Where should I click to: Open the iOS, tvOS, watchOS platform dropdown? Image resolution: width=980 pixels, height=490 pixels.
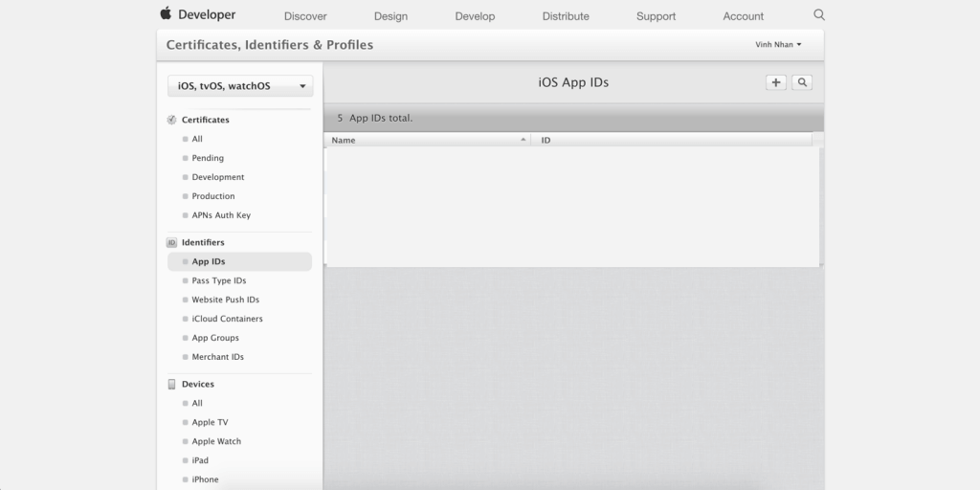coord(240,86)
